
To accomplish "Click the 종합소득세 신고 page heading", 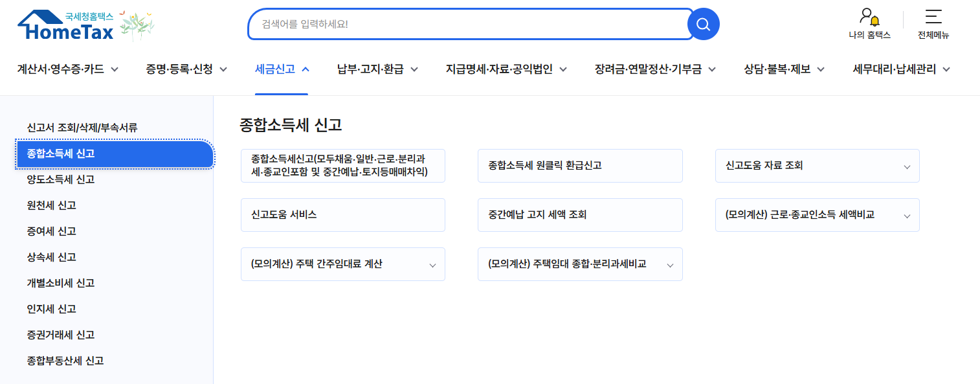I will pos(291,125).
